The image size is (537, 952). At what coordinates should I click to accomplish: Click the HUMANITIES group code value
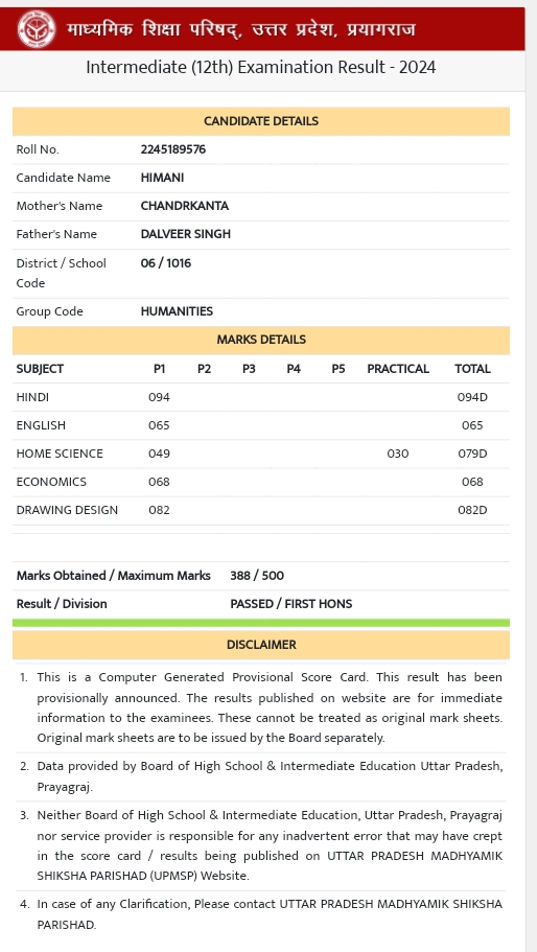pos(177,311)
